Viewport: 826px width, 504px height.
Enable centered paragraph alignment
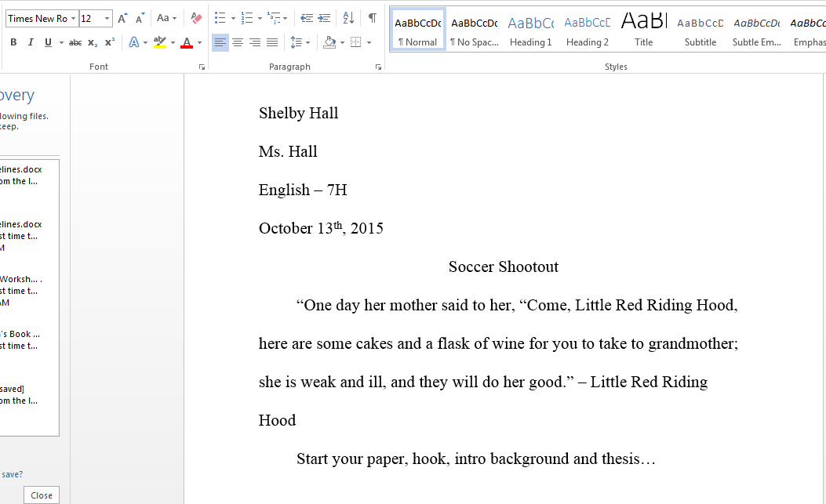coord(238,42)
